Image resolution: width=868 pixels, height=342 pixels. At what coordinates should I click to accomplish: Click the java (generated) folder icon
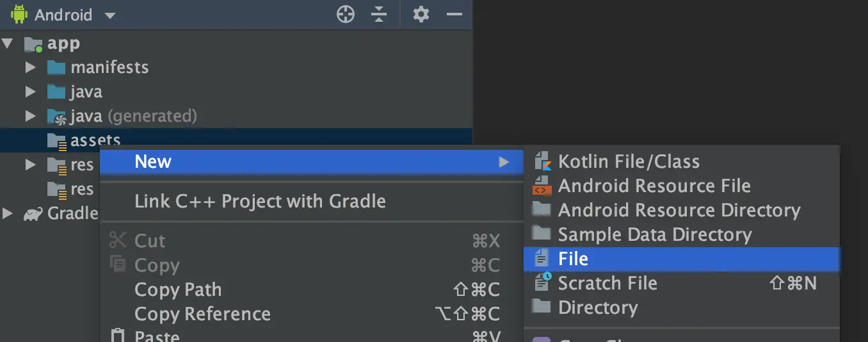point(56,117)
